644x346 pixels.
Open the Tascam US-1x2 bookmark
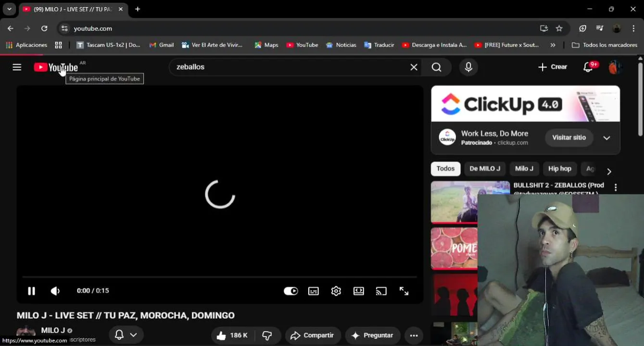(x=108, y=45)
